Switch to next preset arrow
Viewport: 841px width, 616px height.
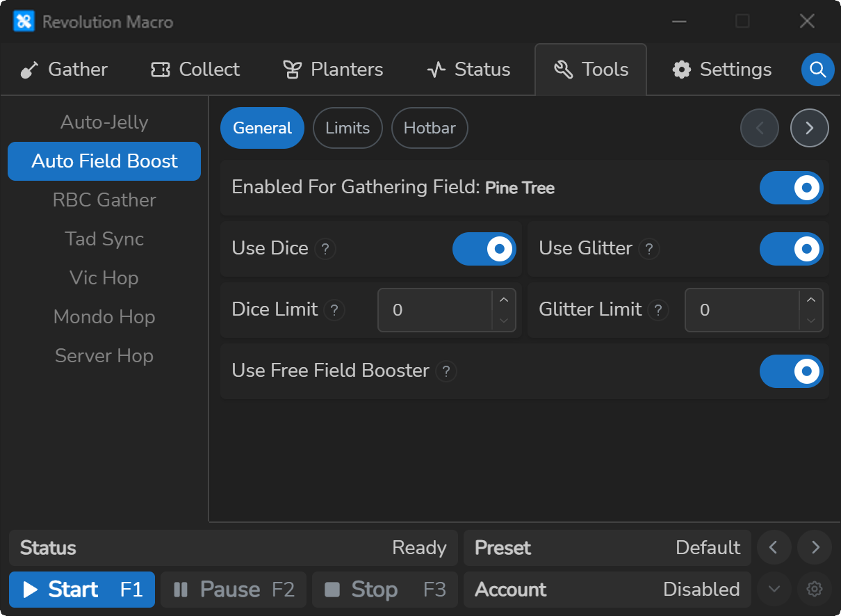pyautogui.click(x=815, y=548)
